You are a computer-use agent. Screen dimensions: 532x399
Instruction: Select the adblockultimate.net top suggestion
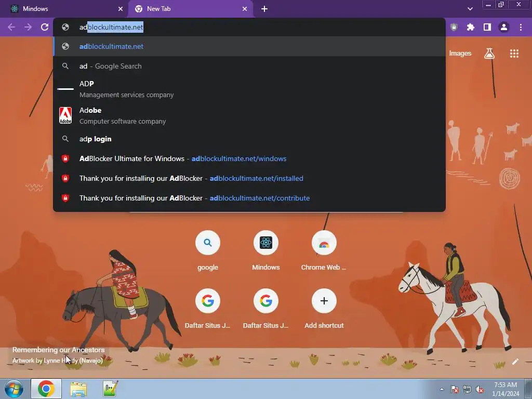(x=249, y=46)
